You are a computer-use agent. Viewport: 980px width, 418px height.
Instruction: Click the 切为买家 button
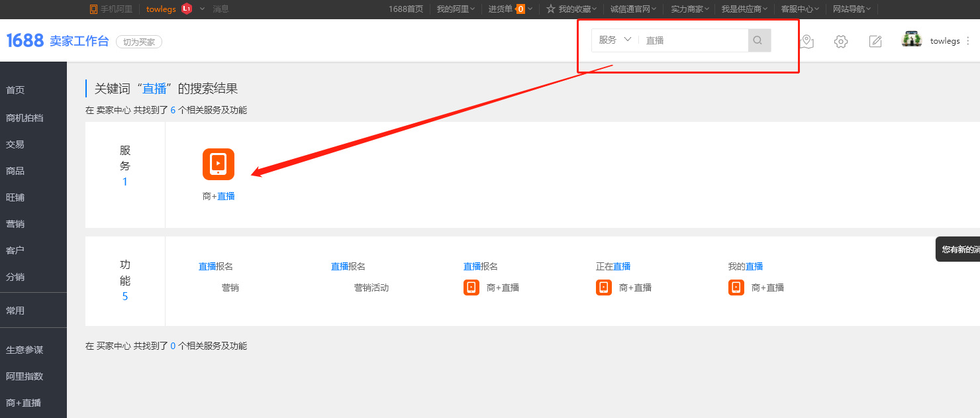(139, 42)
